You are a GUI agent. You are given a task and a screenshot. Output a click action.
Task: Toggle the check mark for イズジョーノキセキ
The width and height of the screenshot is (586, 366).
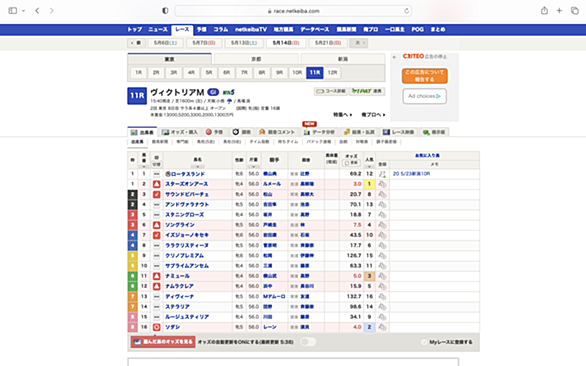[x=157, y=235]
